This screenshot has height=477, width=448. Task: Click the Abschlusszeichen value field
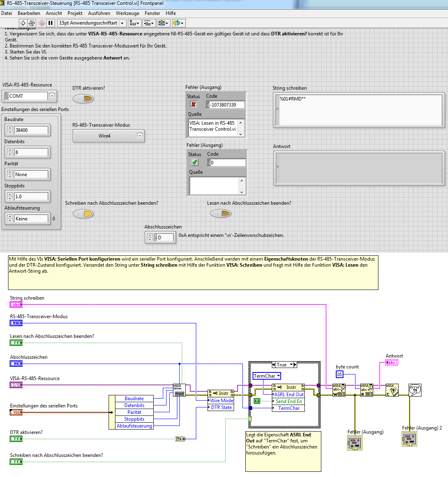click(164, 238)
